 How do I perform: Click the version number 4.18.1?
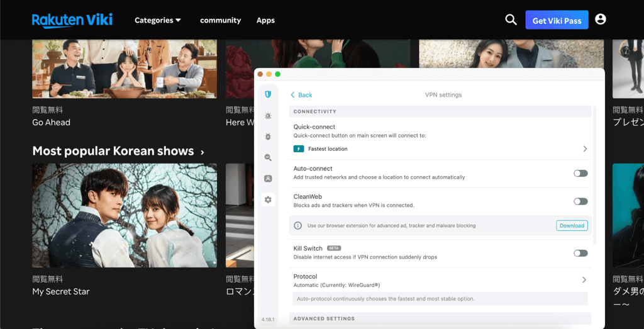point(268,319)
